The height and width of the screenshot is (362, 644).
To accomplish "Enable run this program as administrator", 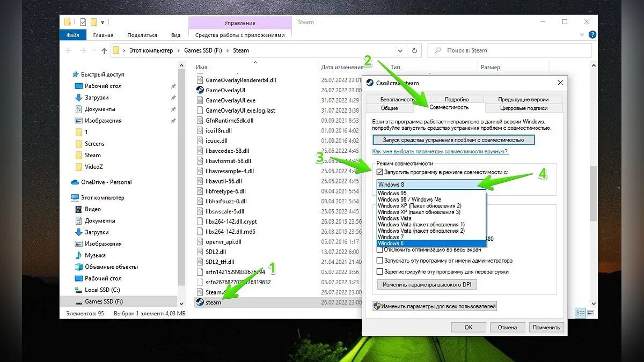I will coord(380,261).
